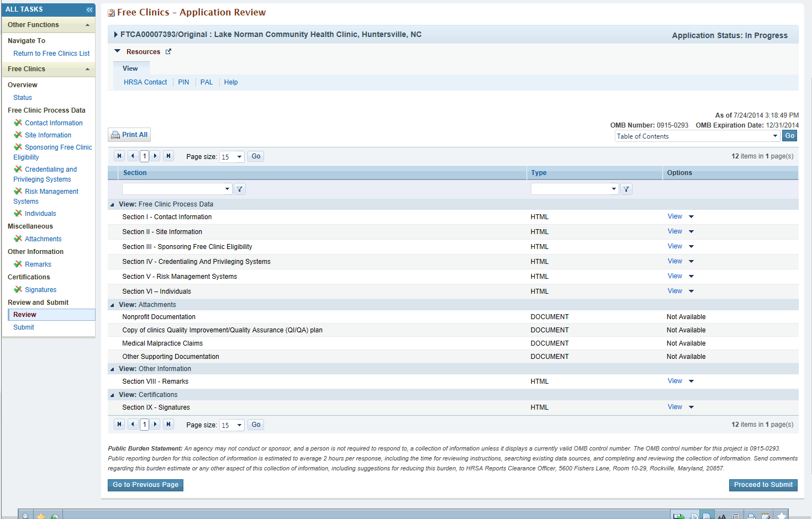Viewport: 812px width, 519px height.
Task: Collapse the View: Attachments group
Action: click(x=112, y=305)
